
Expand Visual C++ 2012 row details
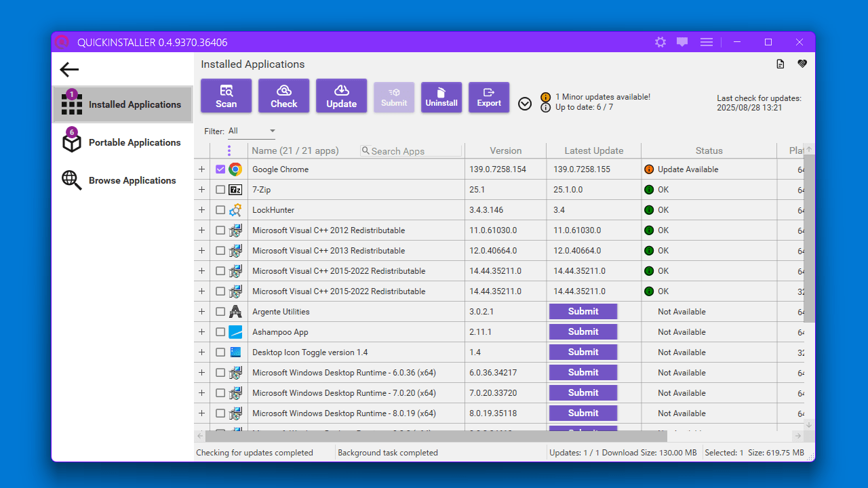pyautogui.click(x=201, y=230)
